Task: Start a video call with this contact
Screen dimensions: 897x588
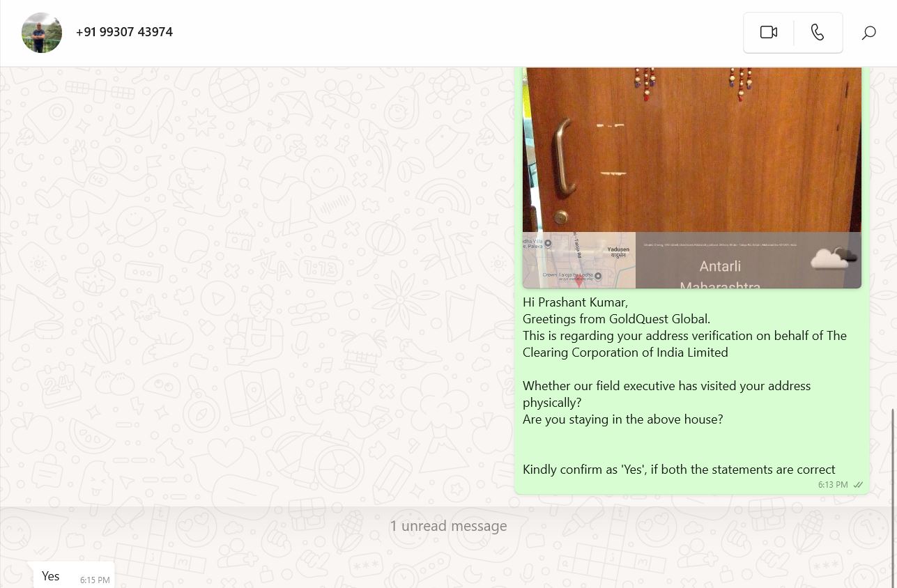Action: [x=768, y=32]
